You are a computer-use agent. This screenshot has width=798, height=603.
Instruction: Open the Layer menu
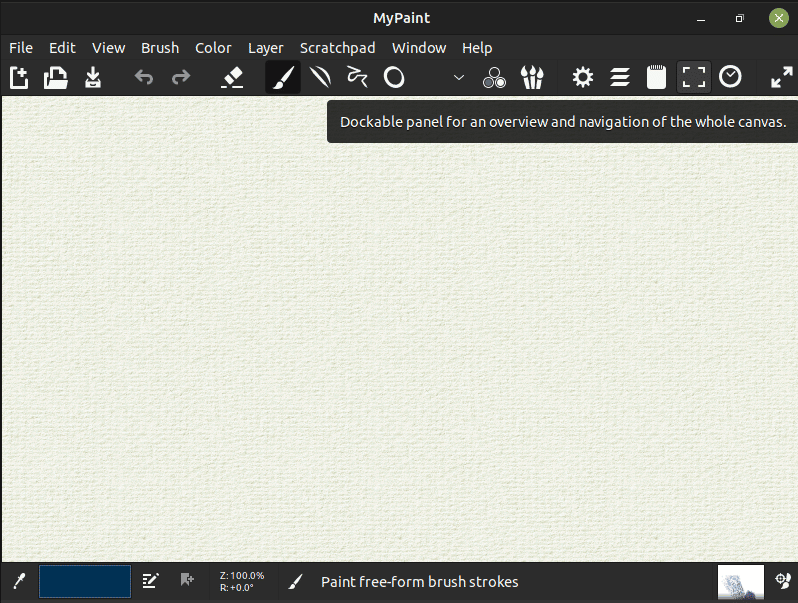point(266,48)
